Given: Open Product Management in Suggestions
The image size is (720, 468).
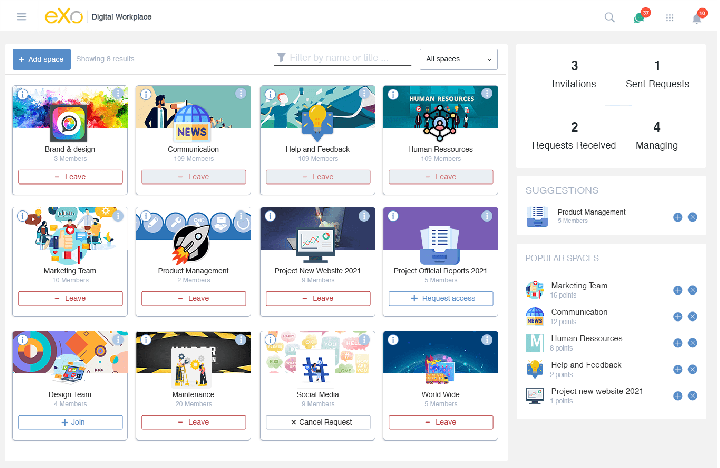Looking at the screenshot, I should click(591, 212).
